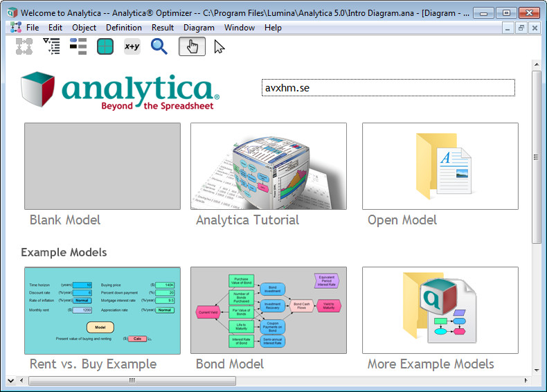Click the Blank Model label
The width and height of the screenshot is (547, 392).
tap(65, 220)
